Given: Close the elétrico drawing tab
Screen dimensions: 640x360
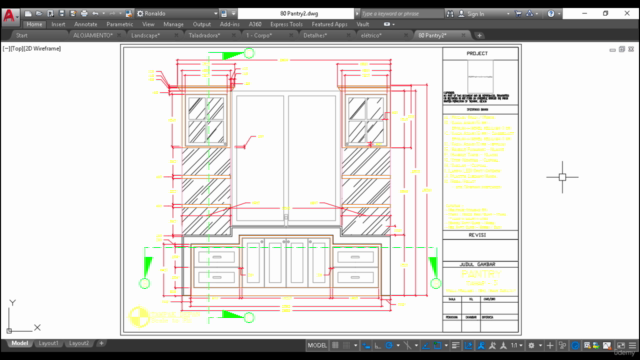Looking at the screenshot, I should (x=406, y=36).
